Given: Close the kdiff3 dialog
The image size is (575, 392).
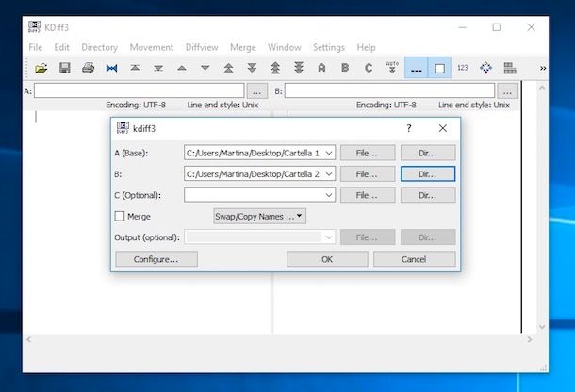Looking at the screenshot, I should point(443,128).
